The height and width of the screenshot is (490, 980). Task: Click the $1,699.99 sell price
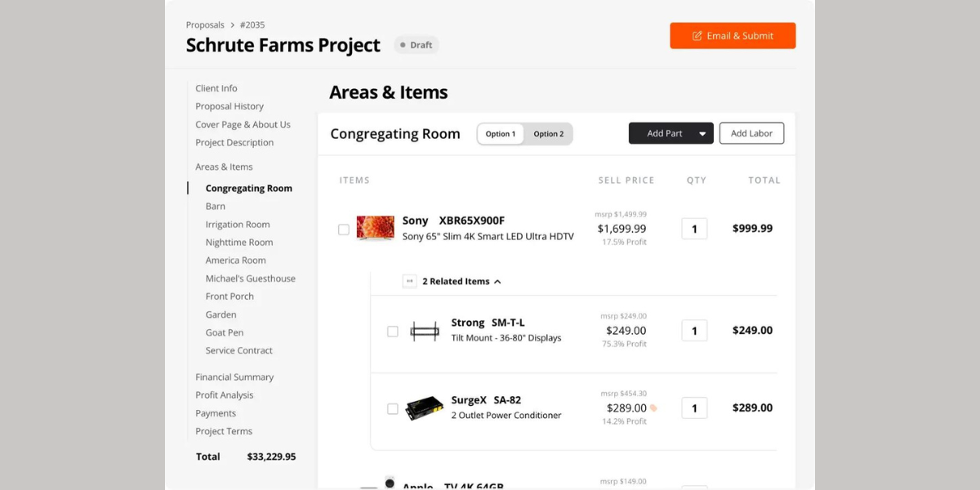click(621, 229)
